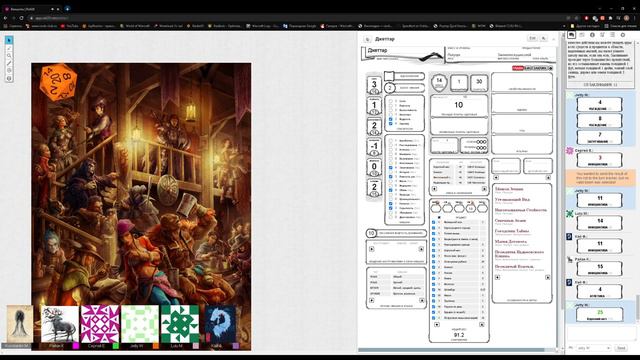Image resolution: width=640 pixels, height=360 pixels.
Task: Open a new browser tab with the plus
Action: click(x=67, y=9)
